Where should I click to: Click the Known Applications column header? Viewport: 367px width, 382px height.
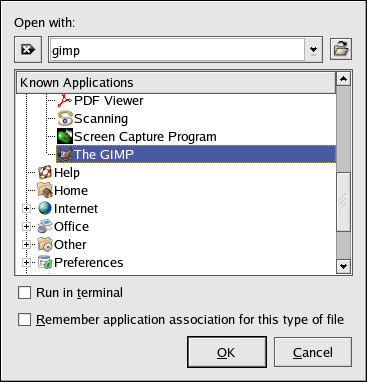point(176,83)
